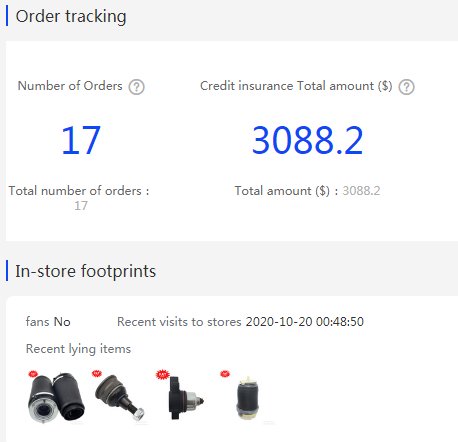Select the Order tracking section heading
458x442 pixels.
[x=71, y=16]
